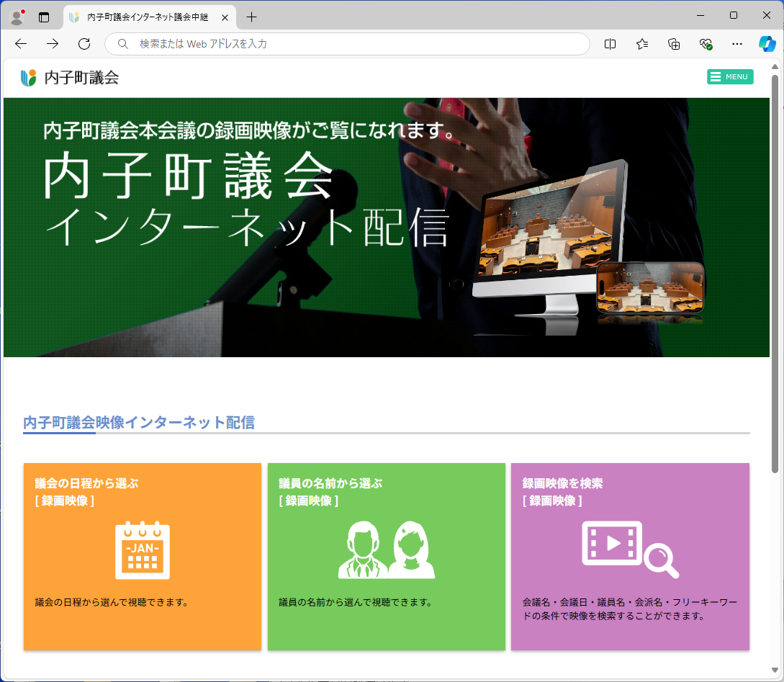Click the vertical scrollbar thumb
The width and height of the screenshot is (784, 682).
pyautogui.click(x=775, y=274)
